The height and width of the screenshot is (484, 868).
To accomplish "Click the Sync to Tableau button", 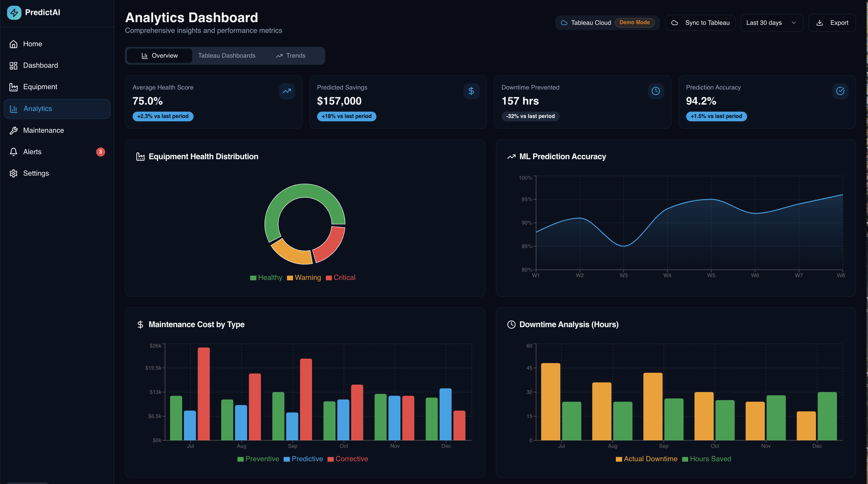I will point(700,22).
